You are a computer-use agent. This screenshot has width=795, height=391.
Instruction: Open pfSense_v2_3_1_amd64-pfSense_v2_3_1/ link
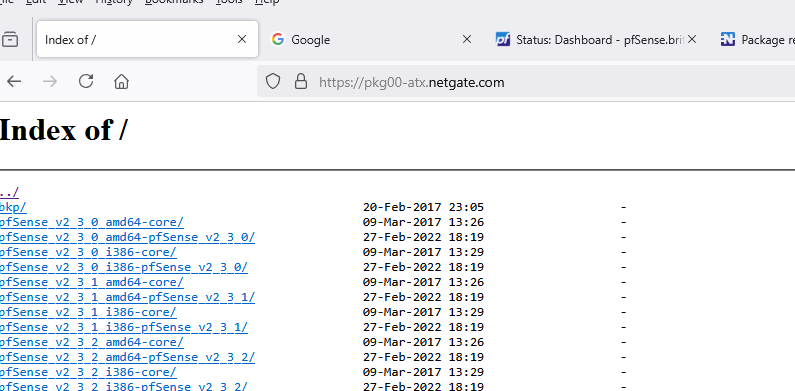[x=127, y=297]
